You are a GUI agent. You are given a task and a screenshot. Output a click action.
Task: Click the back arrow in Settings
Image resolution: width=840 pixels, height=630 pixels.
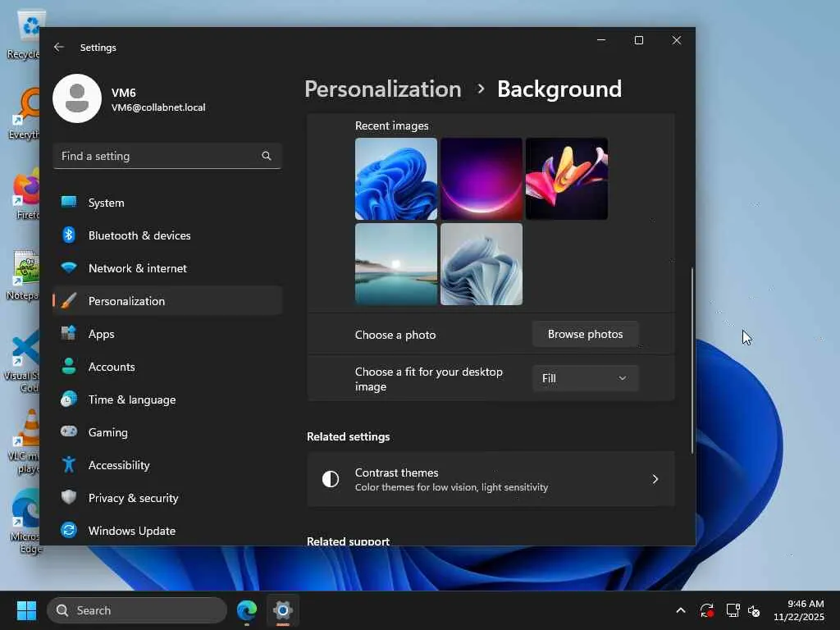58,48
